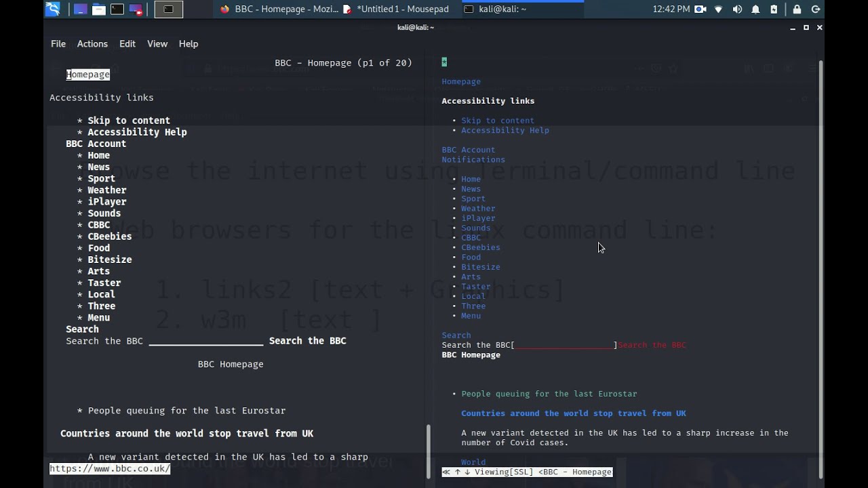Open the Kali dragon applications menu
The height and width of the screenshot is (488, 868).
(52, 9)
